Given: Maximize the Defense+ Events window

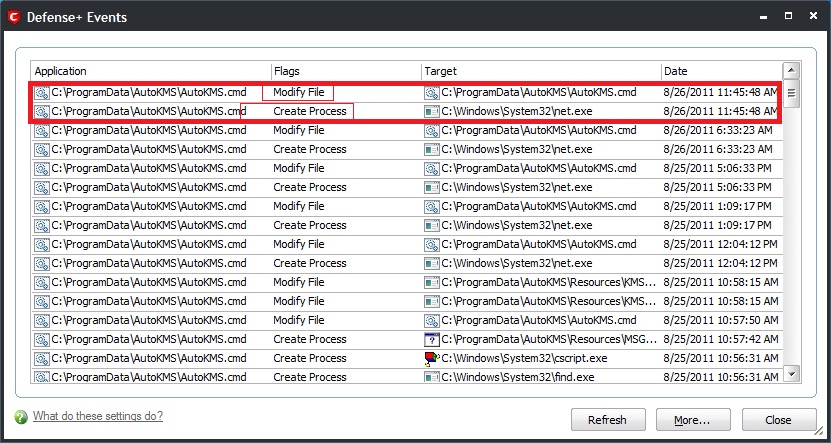Looking at the screenshot, I should 789,16.
